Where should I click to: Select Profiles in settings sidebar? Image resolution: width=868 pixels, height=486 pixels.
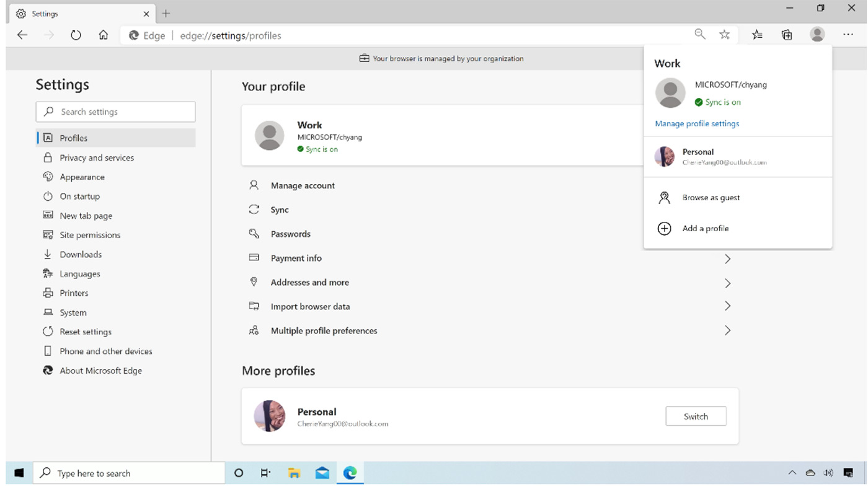(116, 138)
